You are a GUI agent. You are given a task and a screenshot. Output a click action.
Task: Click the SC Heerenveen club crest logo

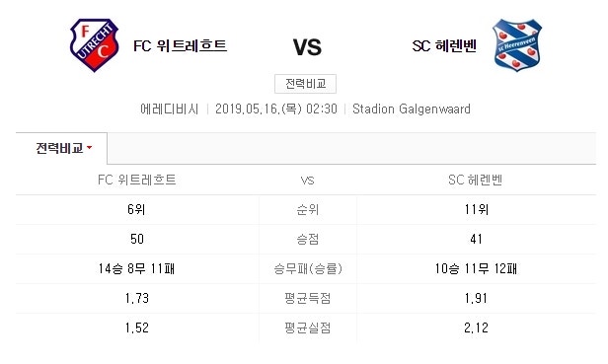point(517,45)
